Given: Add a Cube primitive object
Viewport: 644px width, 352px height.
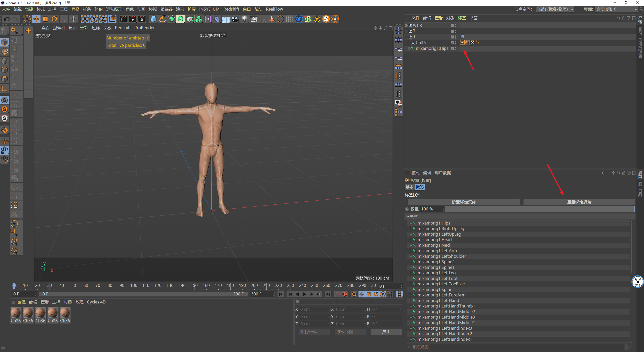Looking at the screenshot, I should 153,19.
